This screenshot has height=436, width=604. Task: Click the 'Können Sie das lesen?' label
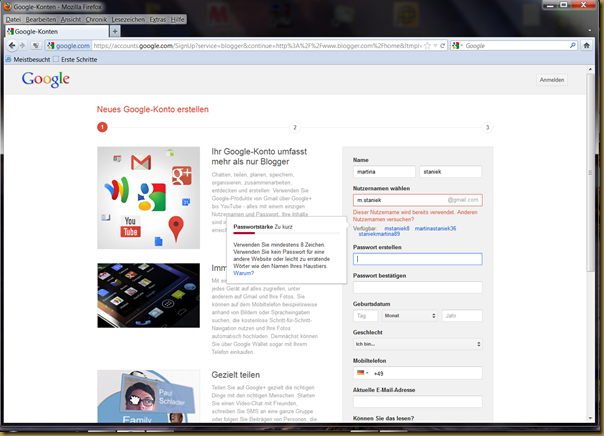click(x=383, y=418)
